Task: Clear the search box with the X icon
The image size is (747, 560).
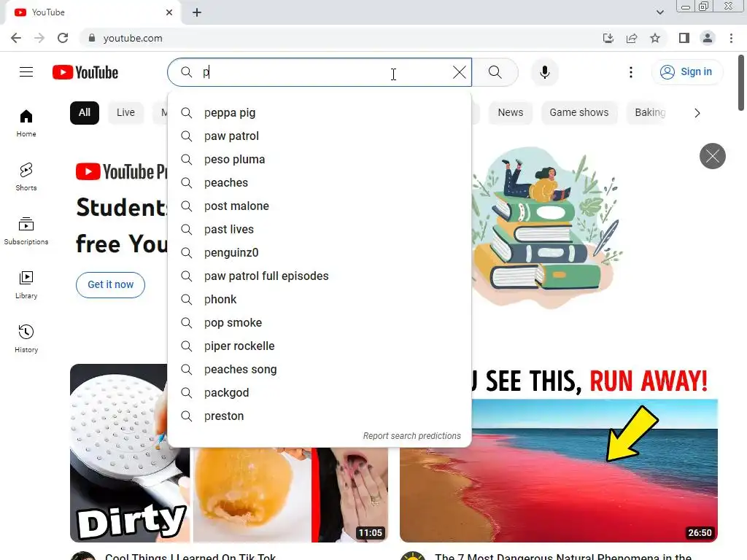Action: (x=460, y=72)
